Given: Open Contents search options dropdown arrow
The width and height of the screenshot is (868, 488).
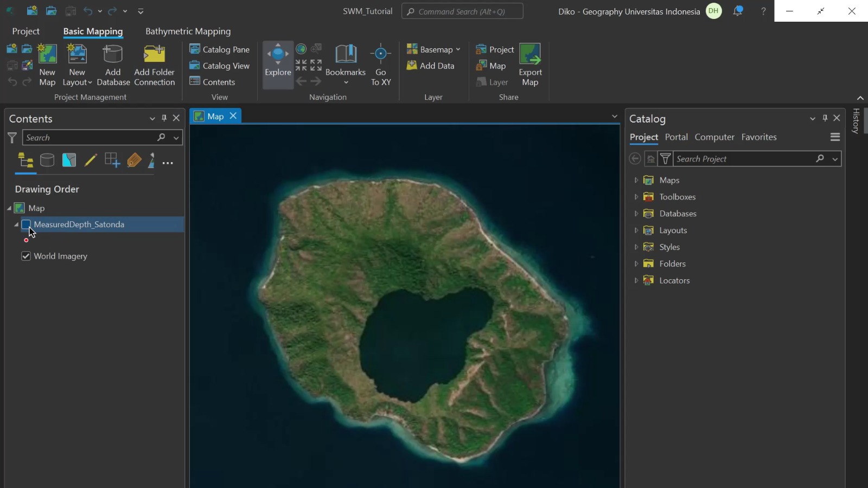Looking at the screenshot, I should click(x=176, y=138).
